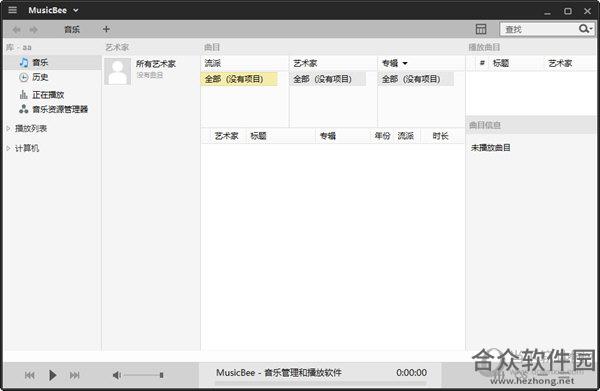Click the # column in 播放曲目 panel
This screenshot has width=600, height=391.
482,63
